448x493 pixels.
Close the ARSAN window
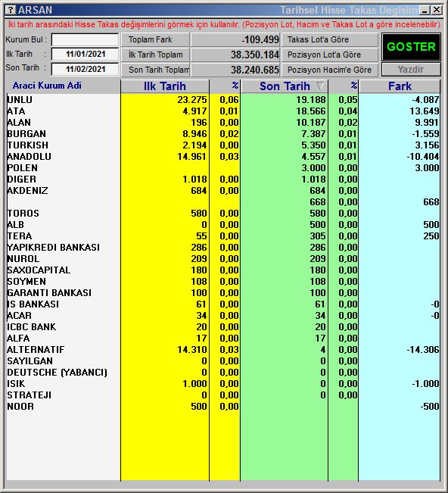[x=437, y=10]
